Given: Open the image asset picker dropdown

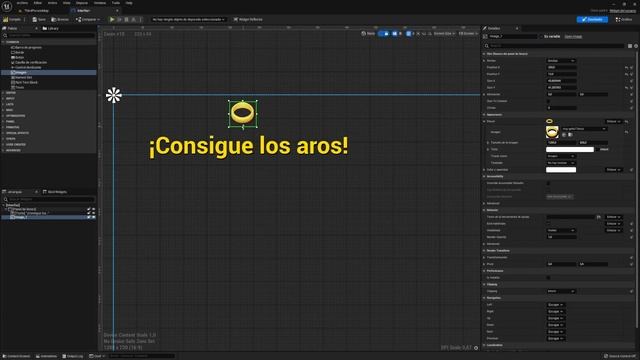Looking at the screenshot, I should click(x=584, y=129).
